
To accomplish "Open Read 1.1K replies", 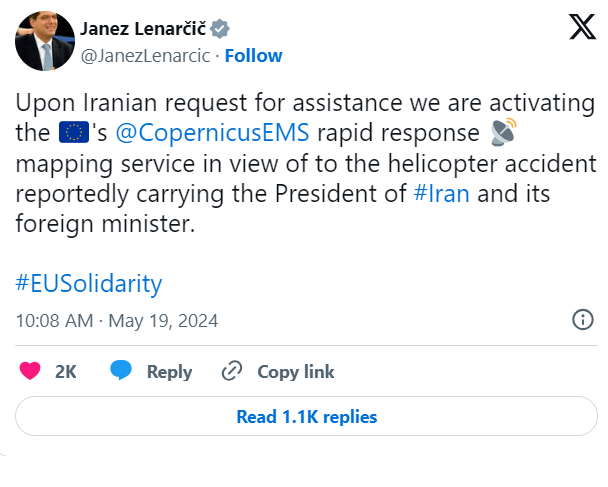I will pyautogui.click(x=306, y=416).
